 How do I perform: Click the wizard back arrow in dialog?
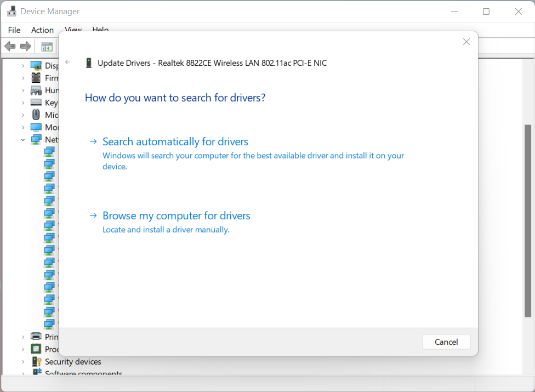[x=68, y=63]
